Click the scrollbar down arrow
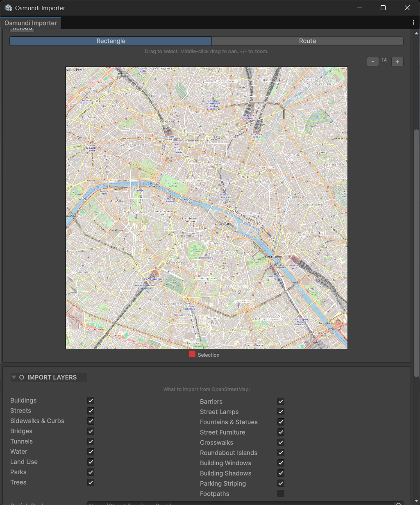Viewport: 420px width, 505px height. click(x=417, y=501)
